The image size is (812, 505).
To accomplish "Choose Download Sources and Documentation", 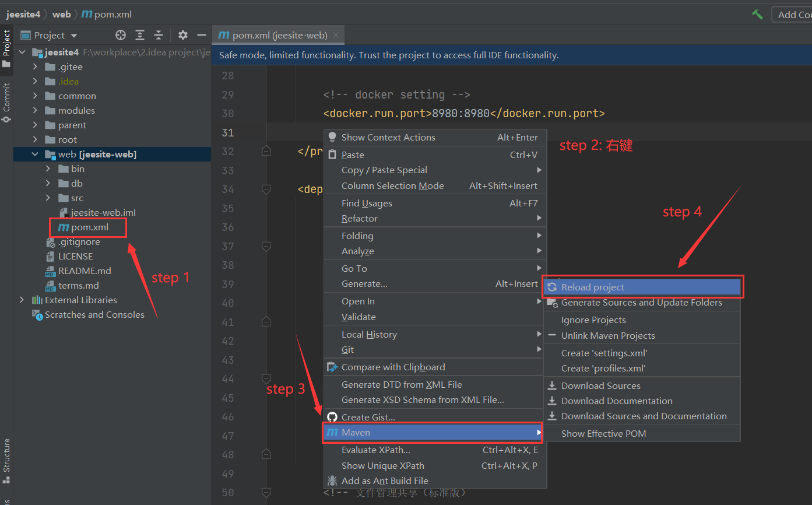I will pos(642,416).
